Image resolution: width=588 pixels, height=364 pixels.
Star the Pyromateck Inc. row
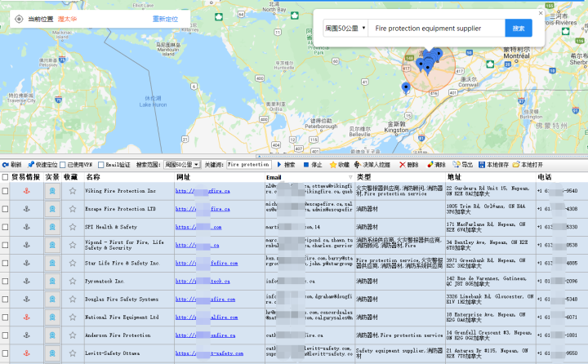(x=73, y=281)
